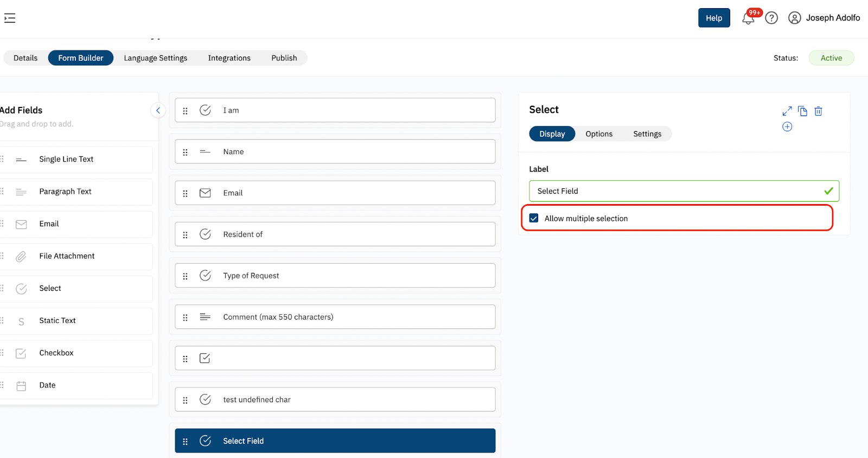Click the select icon in Resident of row

pyautogui.click(x=205, y=234)
